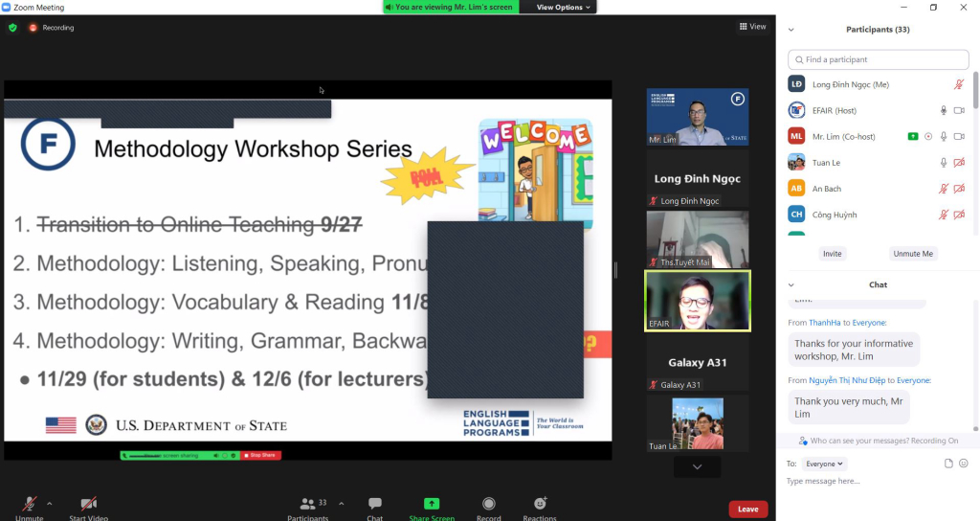Collapse the Chat panel chevron
The height and width of the screenshot is (521, 980).
pos(791,284)
